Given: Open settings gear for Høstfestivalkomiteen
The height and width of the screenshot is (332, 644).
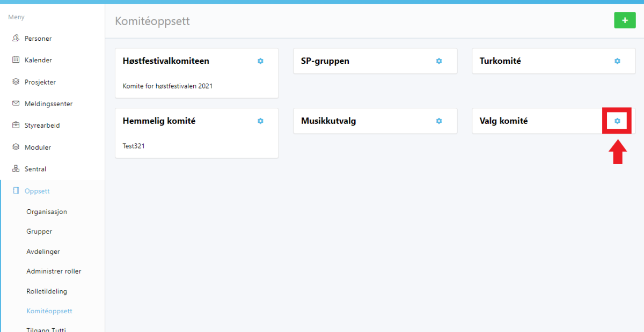Looking at the screenshot, I should click(260, 61).
